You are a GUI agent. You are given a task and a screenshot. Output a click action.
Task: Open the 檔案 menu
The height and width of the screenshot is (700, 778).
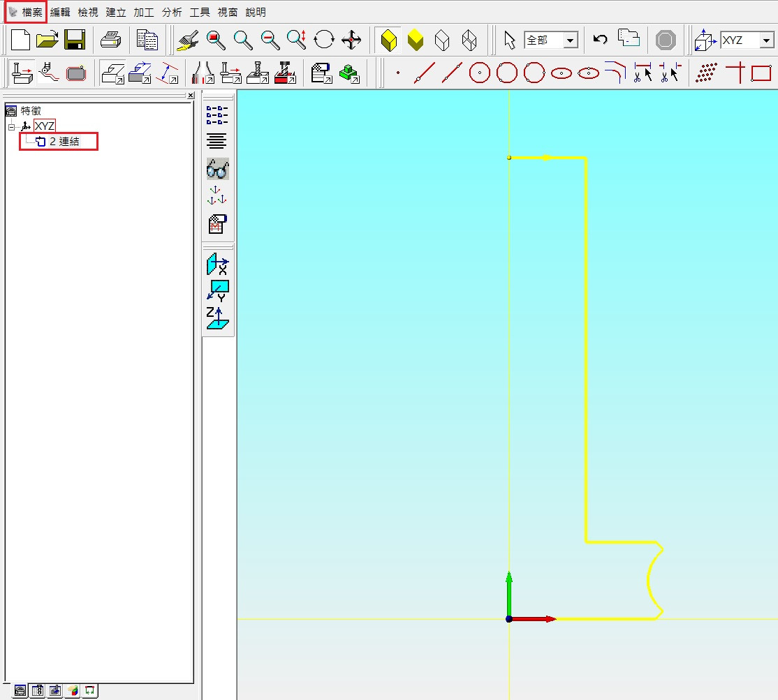tap(32, 13)
